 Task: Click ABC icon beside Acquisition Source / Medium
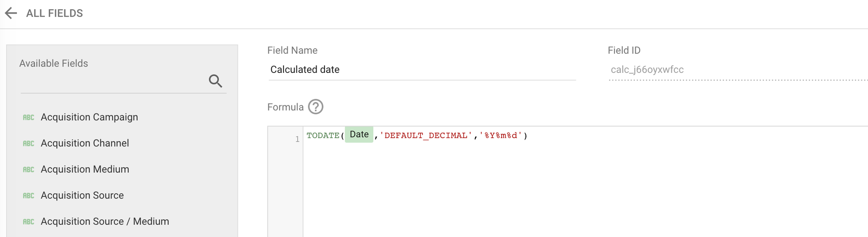(x=28, y=222)
